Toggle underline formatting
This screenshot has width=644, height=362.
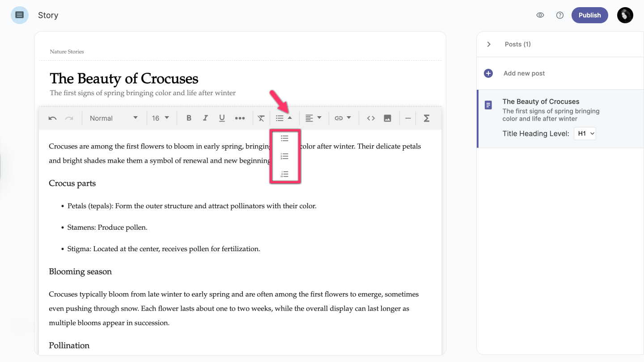(222, 118)
